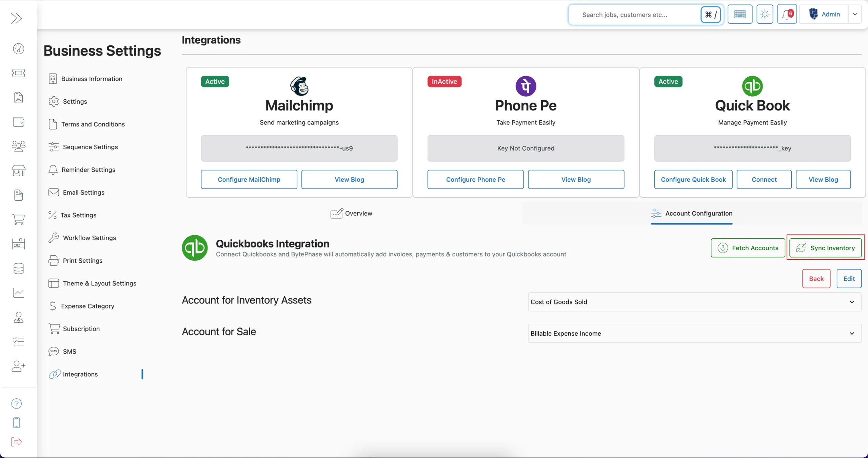Click Configure Phone Pe button
Screen dimensions: 868x458
[475, 179]
